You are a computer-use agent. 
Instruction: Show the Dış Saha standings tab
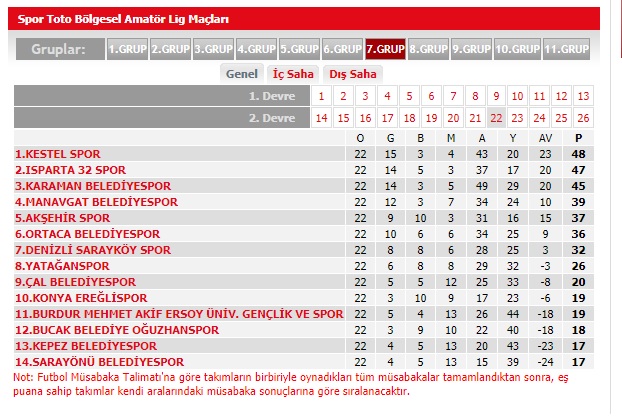(x=353, y=73)
